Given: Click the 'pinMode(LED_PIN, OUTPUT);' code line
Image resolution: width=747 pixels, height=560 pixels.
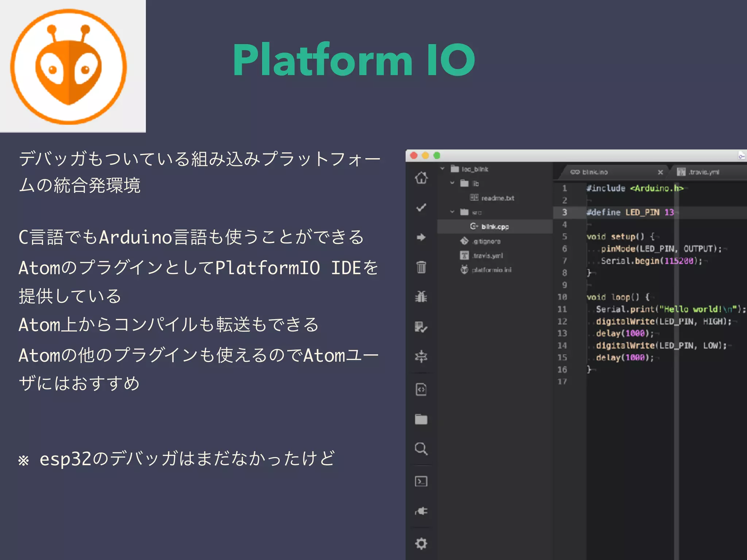Looking at the screenshot, I should pyautogui.click(x=661, y=249).
